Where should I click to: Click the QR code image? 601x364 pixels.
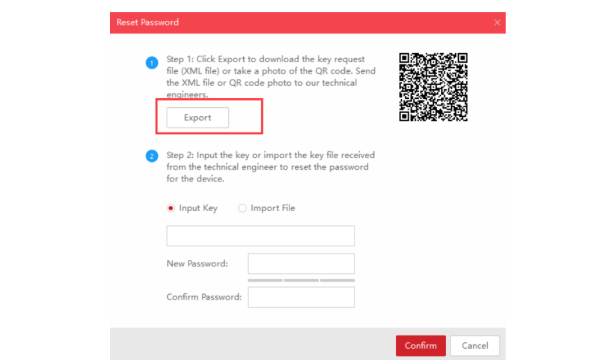(x=433, y=87)
